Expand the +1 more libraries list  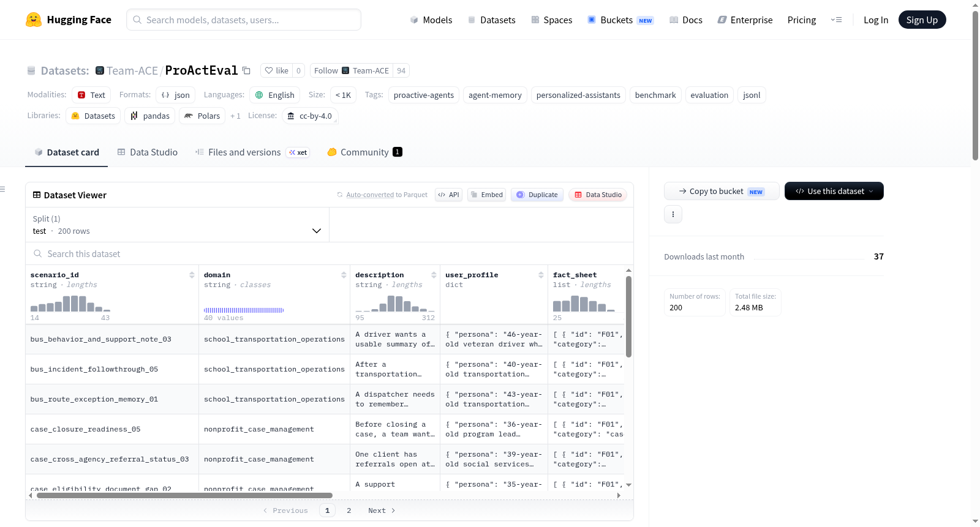coord(235,116)
